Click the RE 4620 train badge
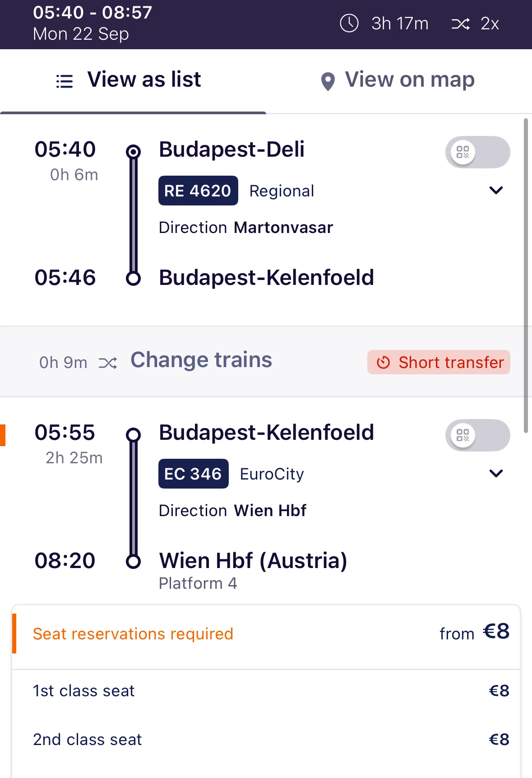532x778 pixels. tap(198, 191)
